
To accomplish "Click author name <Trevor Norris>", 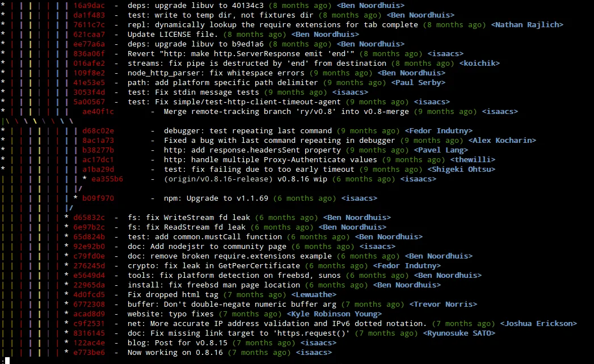I will click(x=443, y=304).
